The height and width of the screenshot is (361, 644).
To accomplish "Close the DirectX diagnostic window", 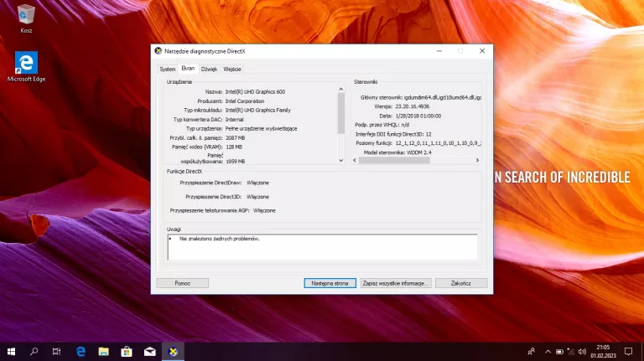I will click(x=482, y=51).
